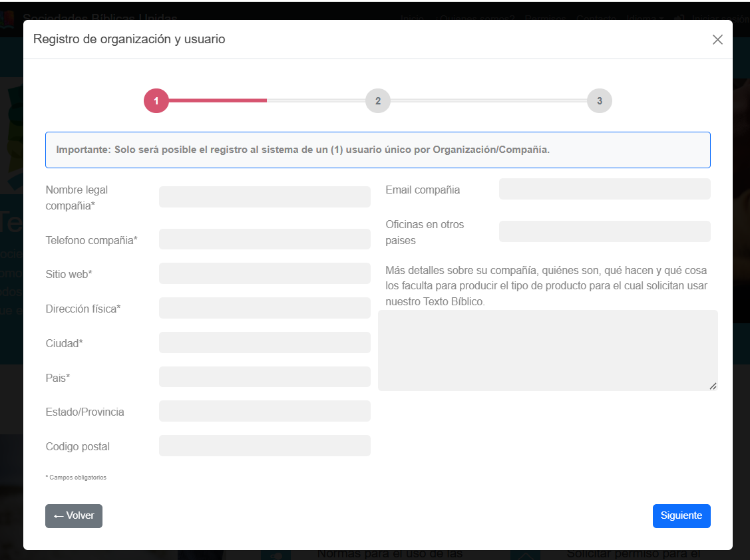
Task: Select the Sitio web text field
Action: pyautogui.click(x=264, y=273)
